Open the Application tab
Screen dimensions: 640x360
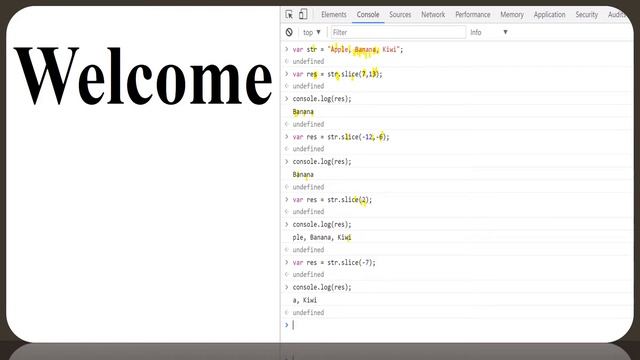(549, 15)
